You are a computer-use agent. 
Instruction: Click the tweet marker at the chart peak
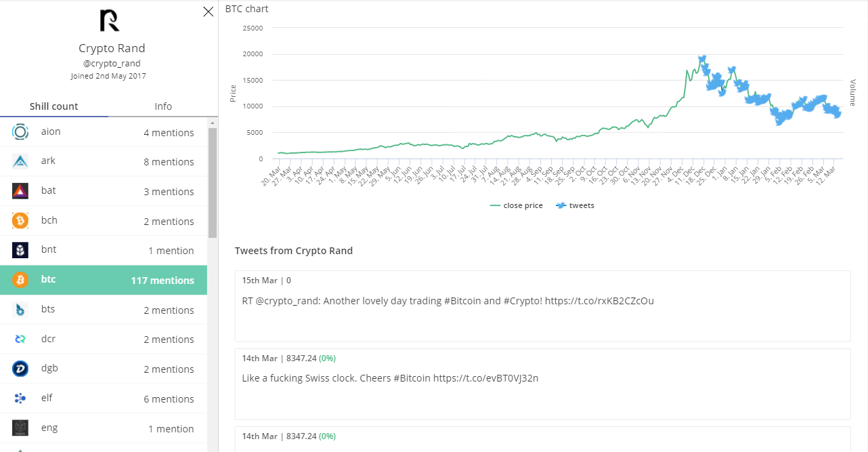(x=702, y=59)
